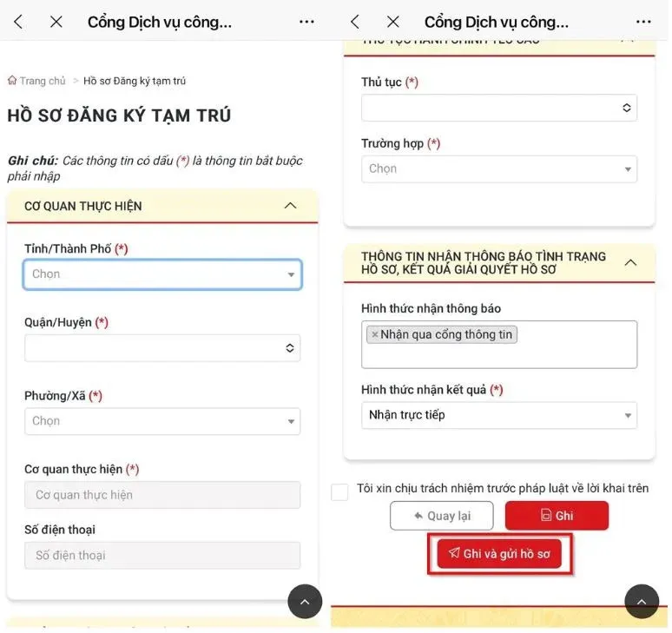Collapse the THÔNG TIN NHẬN THÔNG BÁO section
The image size is (672, 633).
pos(630,262)
